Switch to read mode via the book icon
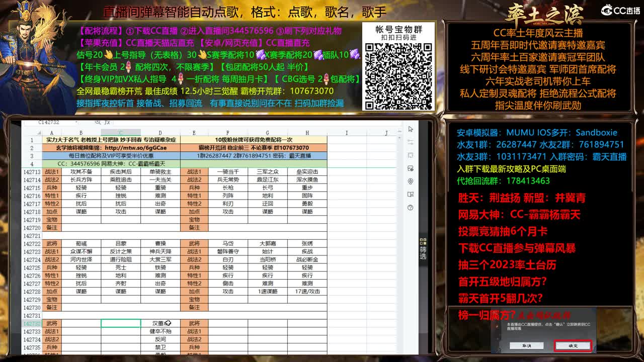 coord(410,195)
